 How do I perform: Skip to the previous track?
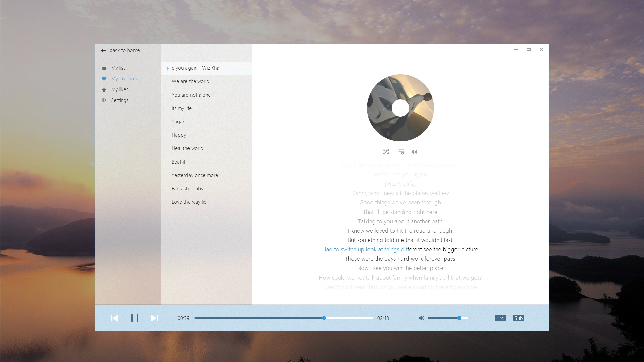tap(114, 318)
